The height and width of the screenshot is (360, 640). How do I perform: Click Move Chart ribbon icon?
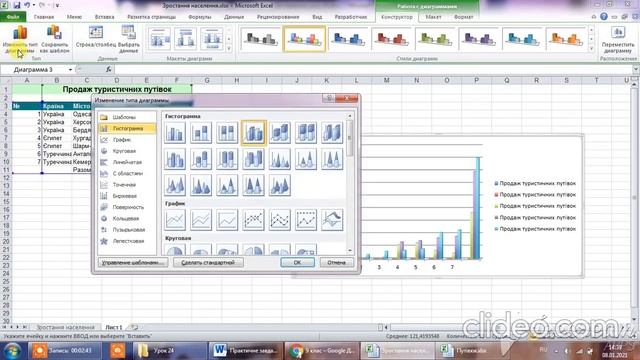coord(618,40)
